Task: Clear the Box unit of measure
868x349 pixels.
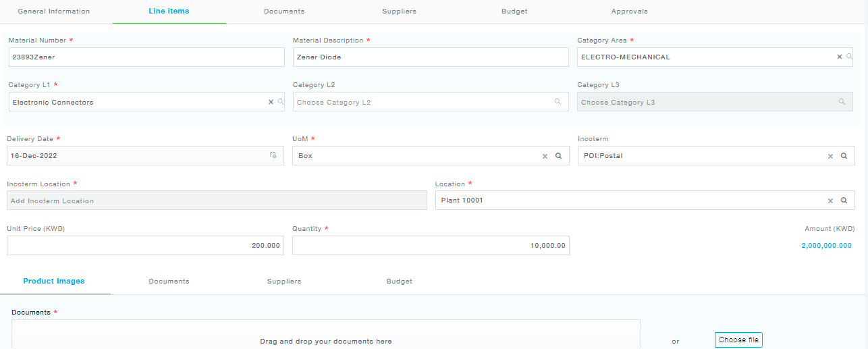Action: 545,156
